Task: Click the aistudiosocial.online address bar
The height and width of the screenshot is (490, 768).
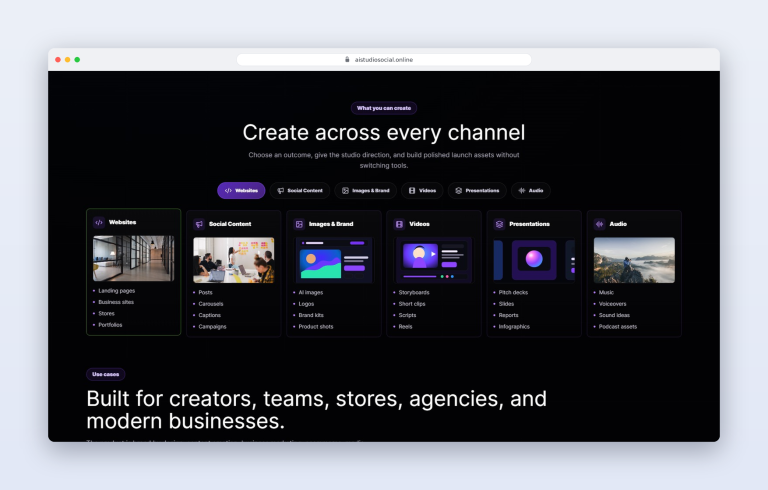Action: click(384, 59)
